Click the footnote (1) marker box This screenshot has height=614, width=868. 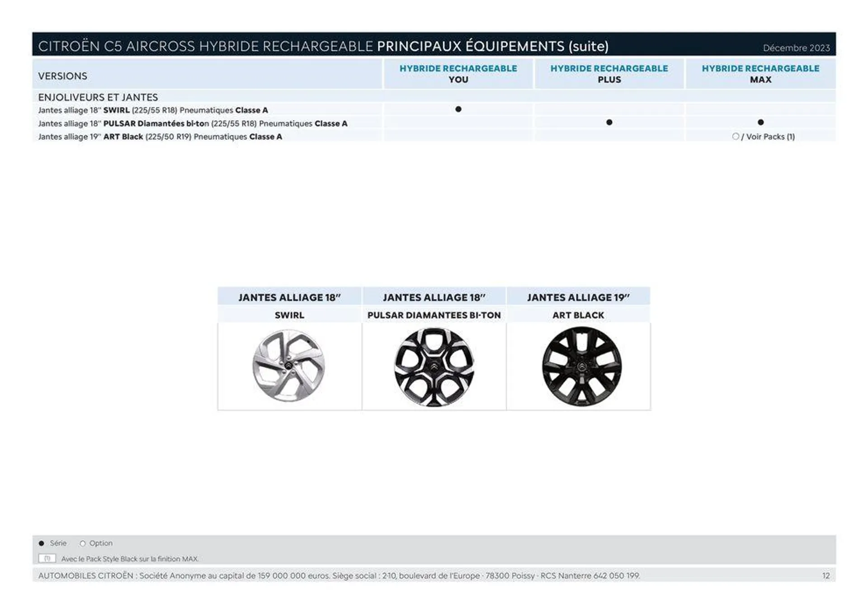pyautogui.click(x=47, y=558)
